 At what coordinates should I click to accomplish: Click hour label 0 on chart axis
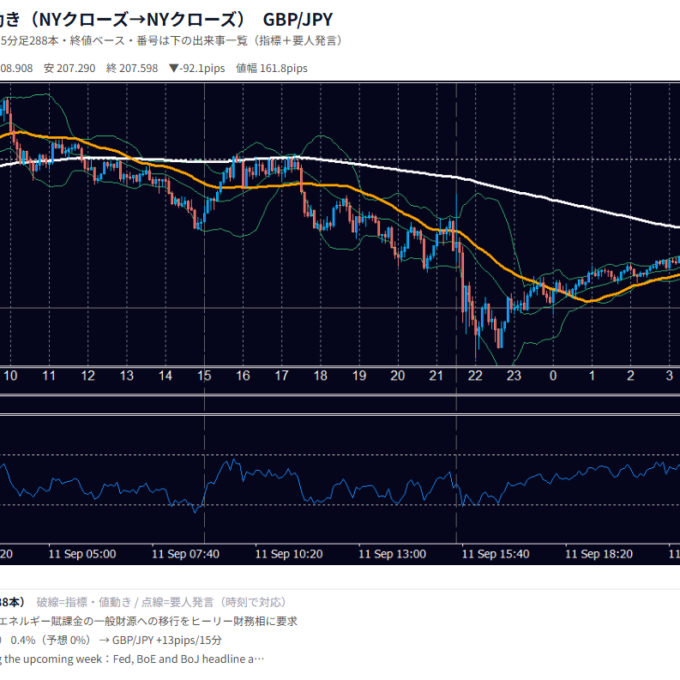pos(553,376)
